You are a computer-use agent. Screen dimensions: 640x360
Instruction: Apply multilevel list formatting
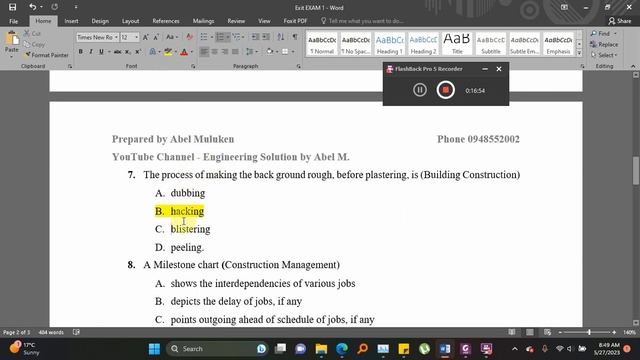tap(236, 37)
